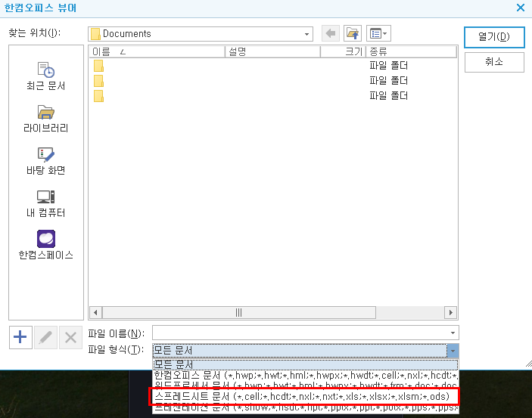Viewport: 532px width, 418px height.
Task: Click the scrollbar left arrow
Action: coord(95,313)
